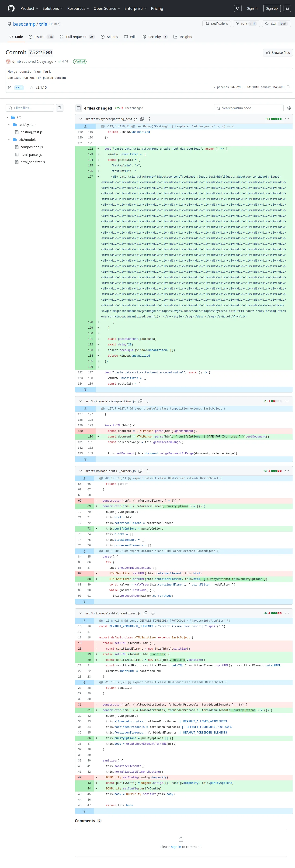The width and height of the screenshot is (295, 868).
Task: Open more options menu for html_parser.js
Action: [x=287, y=471]
